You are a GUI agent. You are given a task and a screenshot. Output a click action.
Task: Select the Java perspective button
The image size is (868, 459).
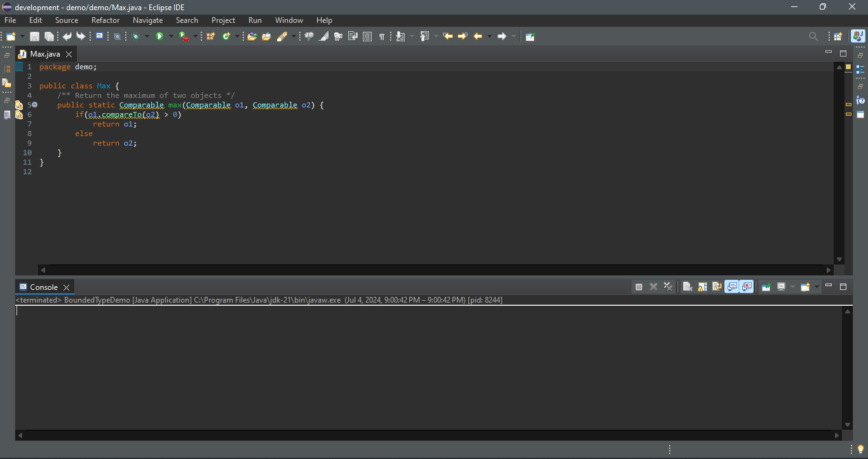(x=858, y=36)
